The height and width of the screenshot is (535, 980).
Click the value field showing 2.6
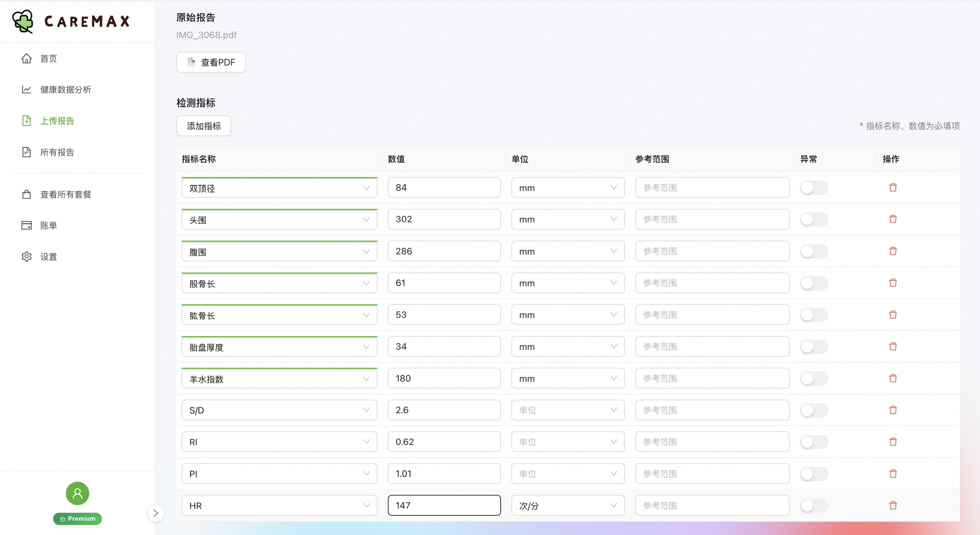[444, 410]
